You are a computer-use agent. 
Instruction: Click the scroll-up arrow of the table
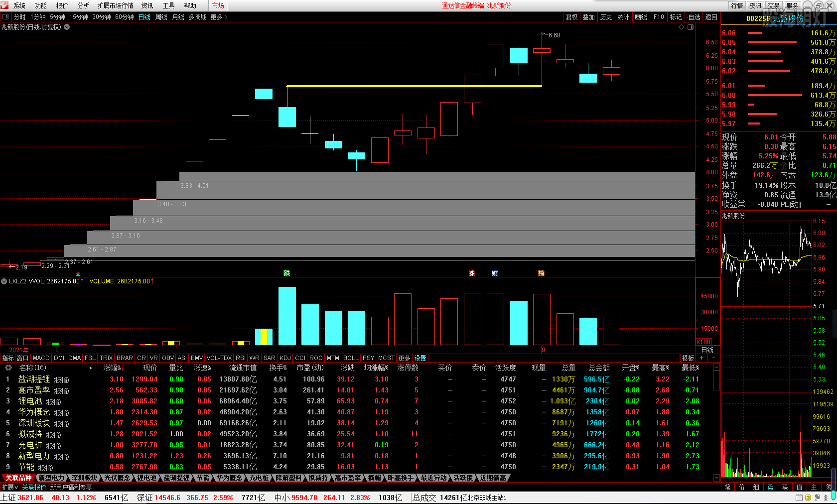click(x=716, y=368)
